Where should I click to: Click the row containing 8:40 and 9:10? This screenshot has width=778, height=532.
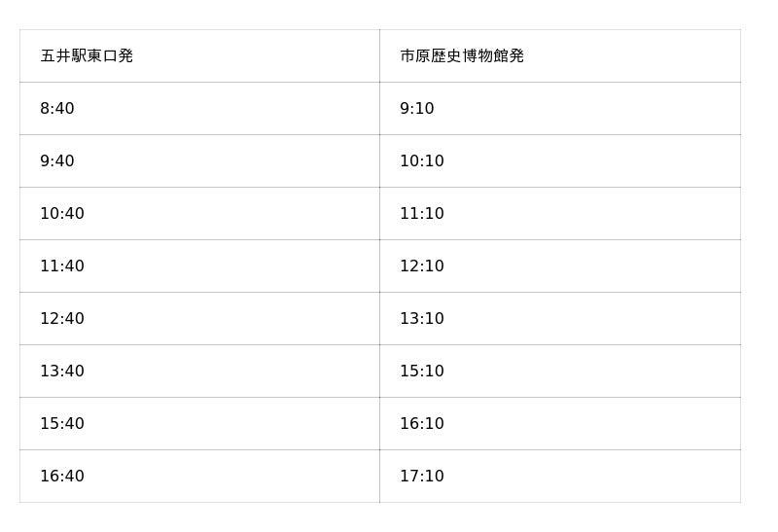tap(379, 109)
